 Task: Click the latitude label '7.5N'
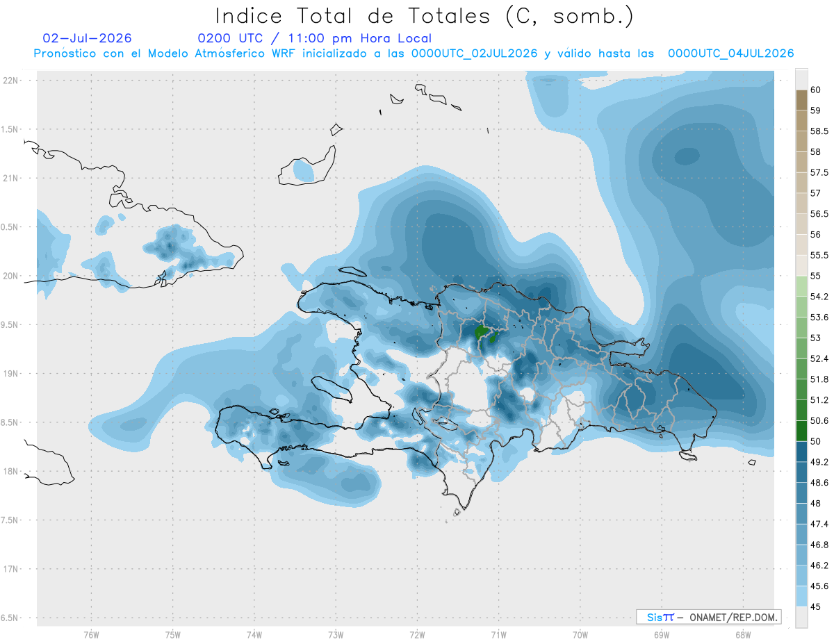pos(10,520)
